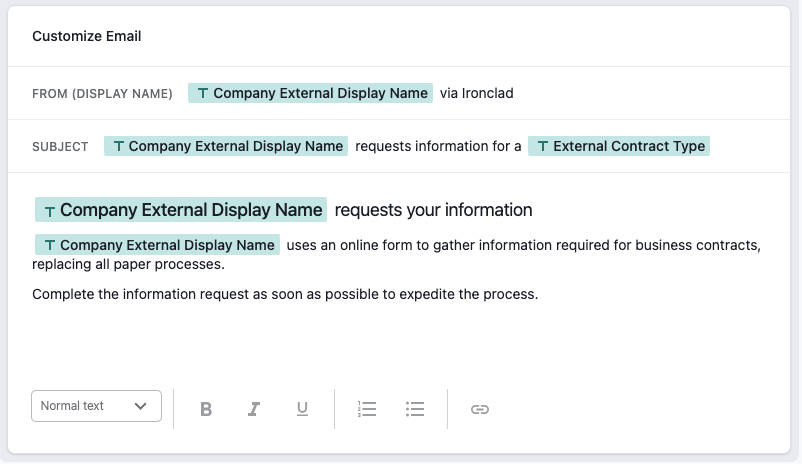Viewport: 802px width, 464px height.
Task: Select the External Contract Type tag in Subject
Action: click(619, 146)
